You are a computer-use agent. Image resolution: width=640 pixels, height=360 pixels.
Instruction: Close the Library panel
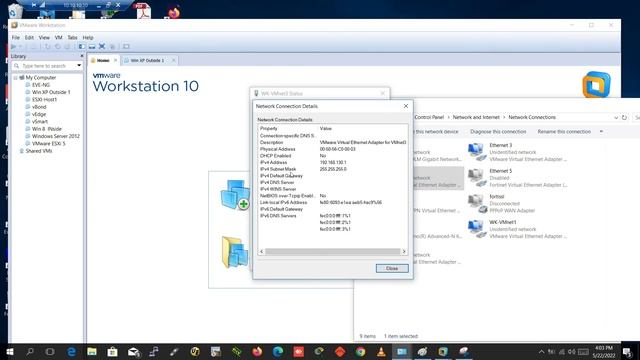tap(82, 56)
